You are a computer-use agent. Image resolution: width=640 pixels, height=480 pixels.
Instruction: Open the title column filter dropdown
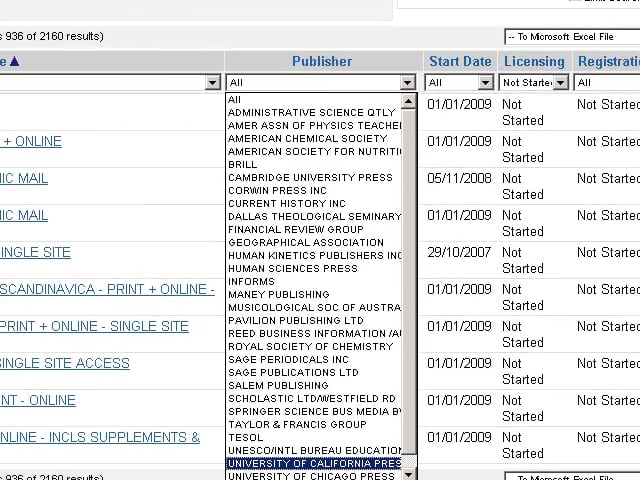point(110,82)
